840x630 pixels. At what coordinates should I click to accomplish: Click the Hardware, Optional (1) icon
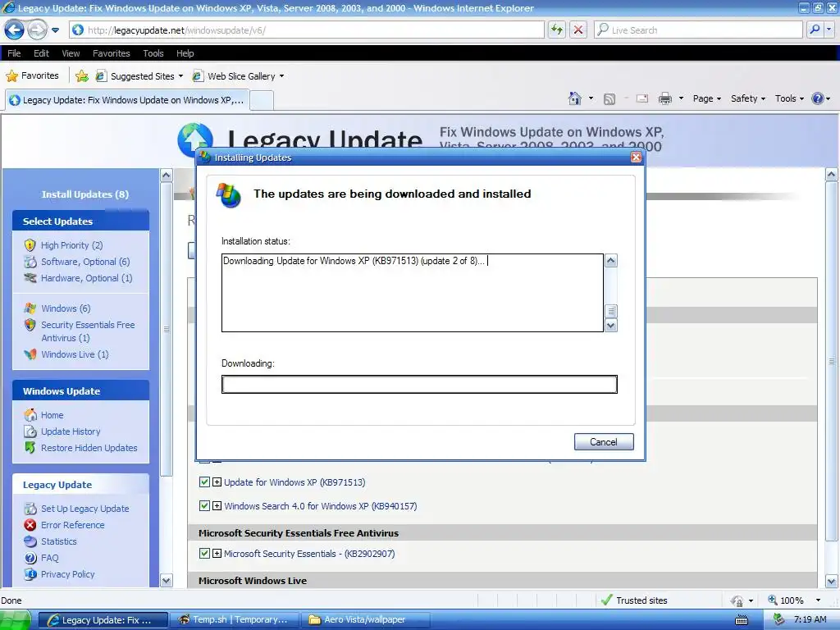pyautogui.click(x=30, y=278)
